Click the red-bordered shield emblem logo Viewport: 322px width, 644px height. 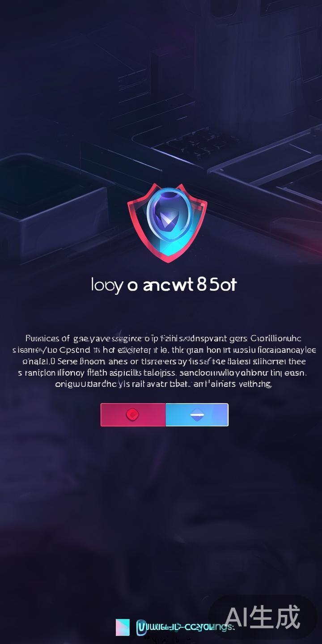tap(167, 222)
